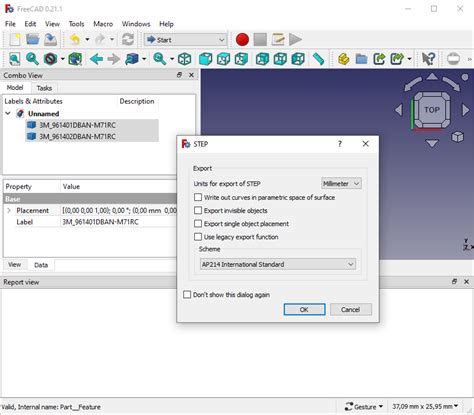Click the Fit selection magnifier icon
Image resolution: width=474 pixels, height=415 pixels.
click(x=32, y=59)
